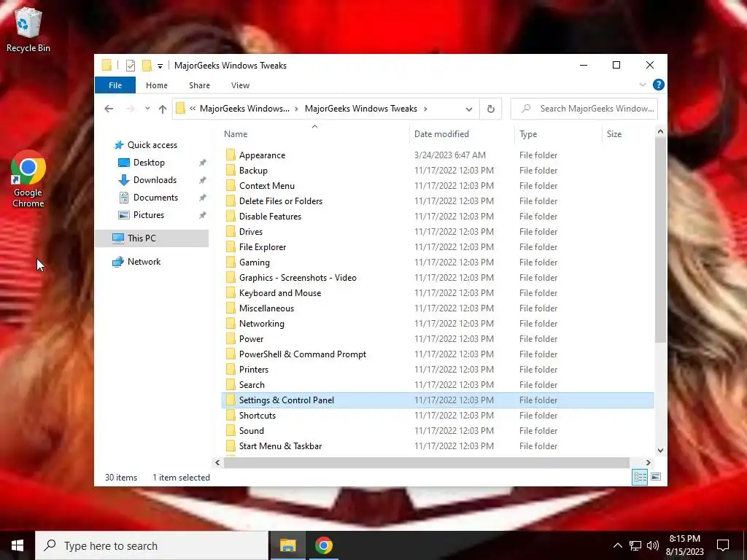Click the Properties icon in title bar

pyautogui.click(x=130, y=66)
